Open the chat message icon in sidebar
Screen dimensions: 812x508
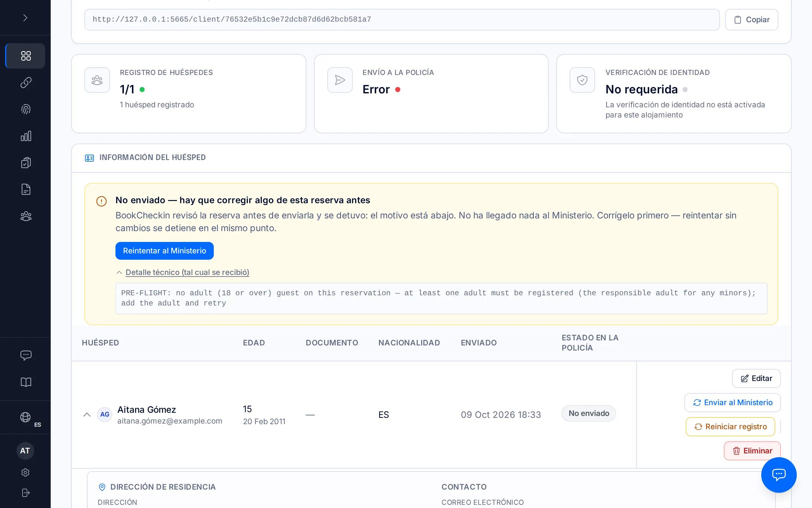pos(25,355)
